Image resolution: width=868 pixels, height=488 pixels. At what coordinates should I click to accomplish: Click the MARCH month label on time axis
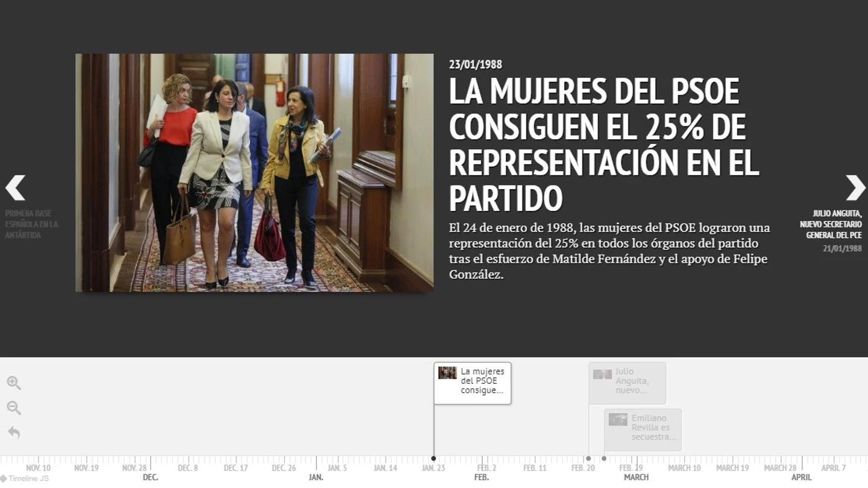637,477
